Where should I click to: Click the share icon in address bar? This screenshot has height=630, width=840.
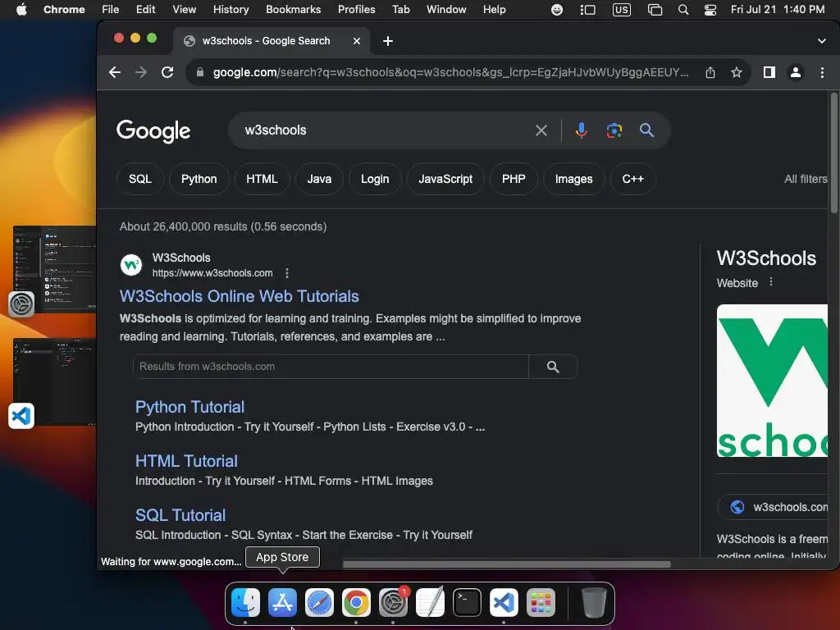click(x=710, y=72)
